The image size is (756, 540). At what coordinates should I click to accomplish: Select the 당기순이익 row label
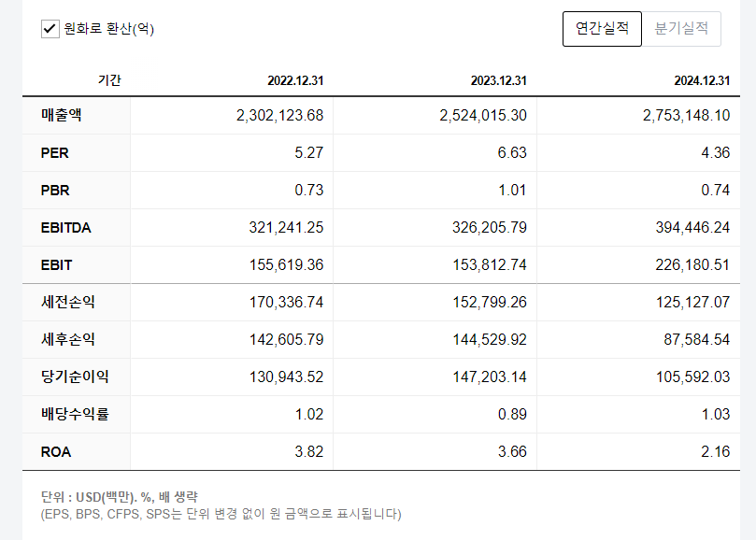coord(75,377)
